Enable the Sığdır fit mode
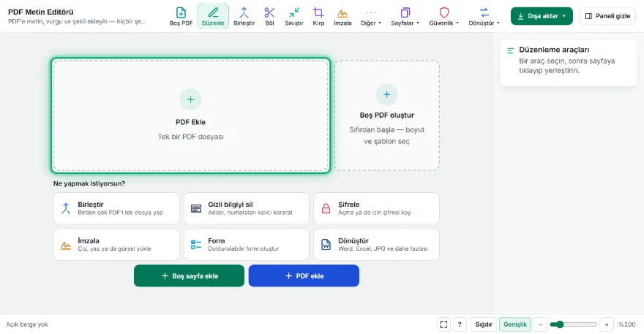The height and width of the screenshot is (334, 644). [x=484, y=324]
